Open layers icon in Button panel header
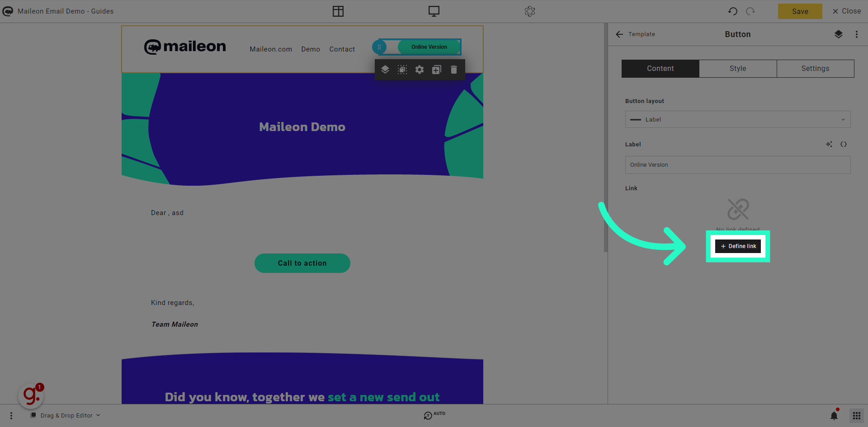The width and height of the screenshot is (868, 427). pos(839,34)
